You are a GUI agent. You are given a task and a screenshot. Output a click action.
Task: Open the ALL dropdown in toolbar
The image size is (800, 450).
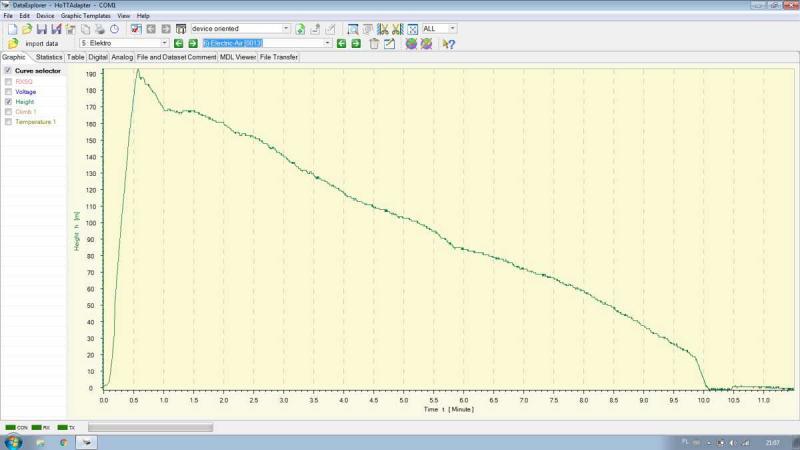point(452,29)
